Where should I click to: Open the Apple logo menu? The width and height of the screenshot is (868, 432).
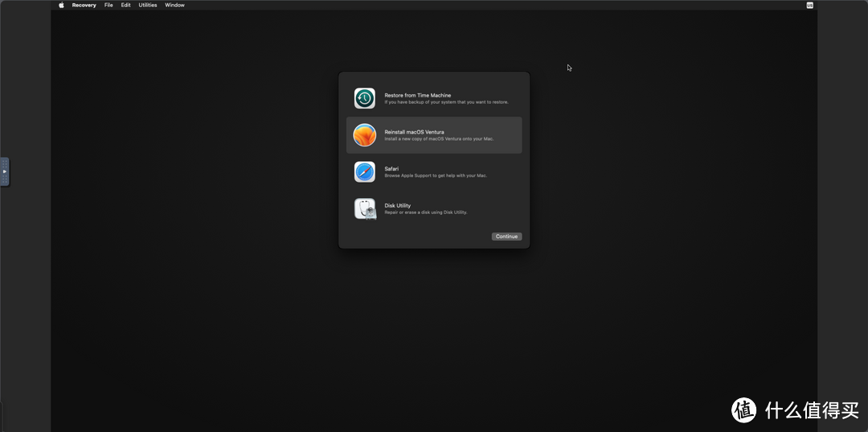pos(61,5)
